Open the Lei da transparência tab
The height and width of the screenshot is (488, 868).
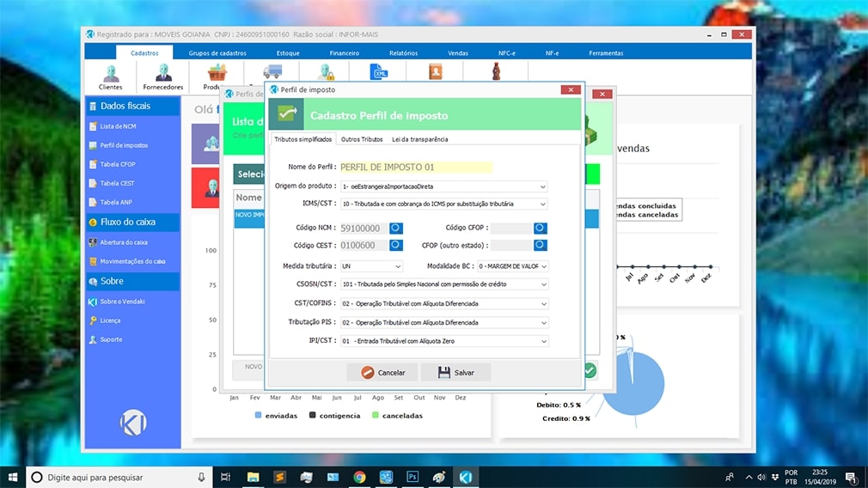[419, 139]
